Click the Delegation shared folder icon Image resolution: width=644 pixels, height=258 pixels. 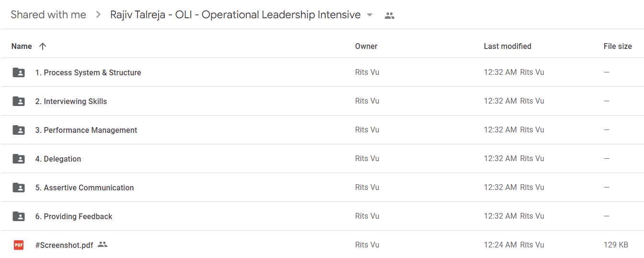coord(19,159)
